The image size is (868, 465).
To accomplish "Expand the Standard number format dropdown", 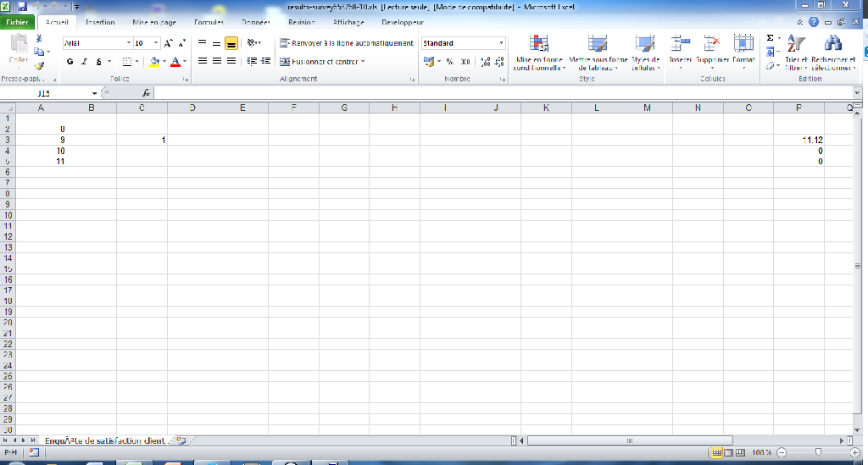I will [501, 43].
